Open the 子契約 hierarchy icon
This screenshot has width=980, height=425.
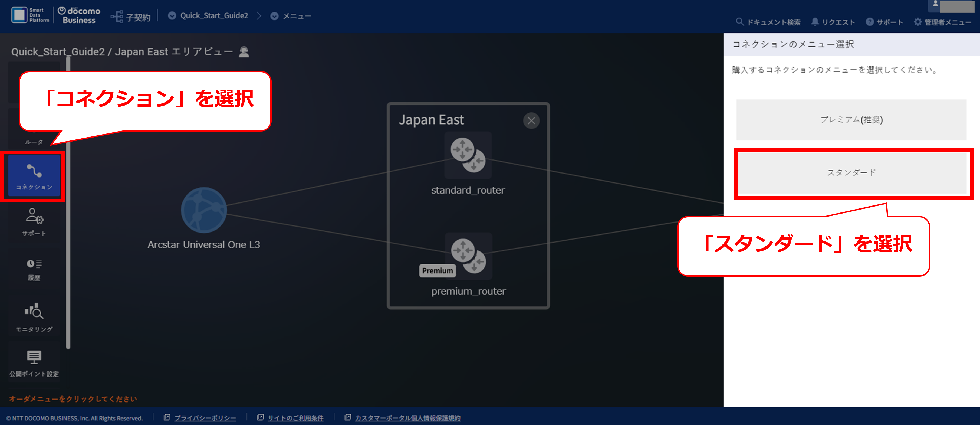(x=117, y=17)
